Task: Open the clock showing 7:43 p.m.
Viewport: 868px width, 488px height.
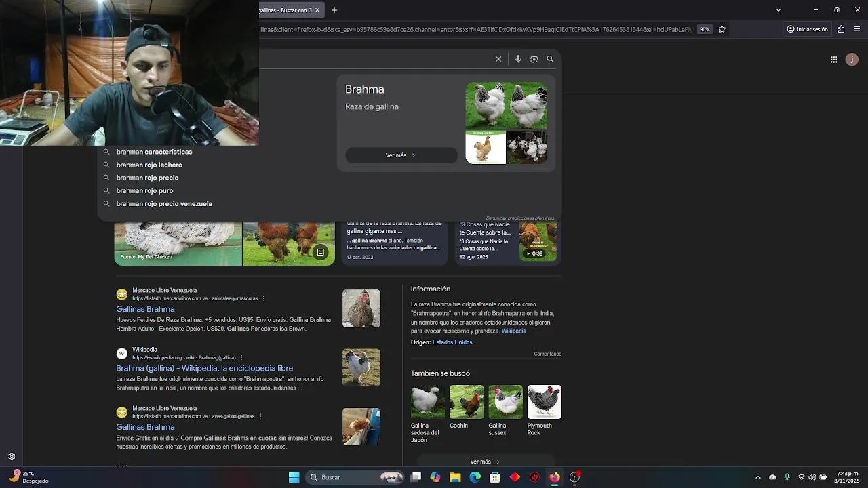Action: 848,477
